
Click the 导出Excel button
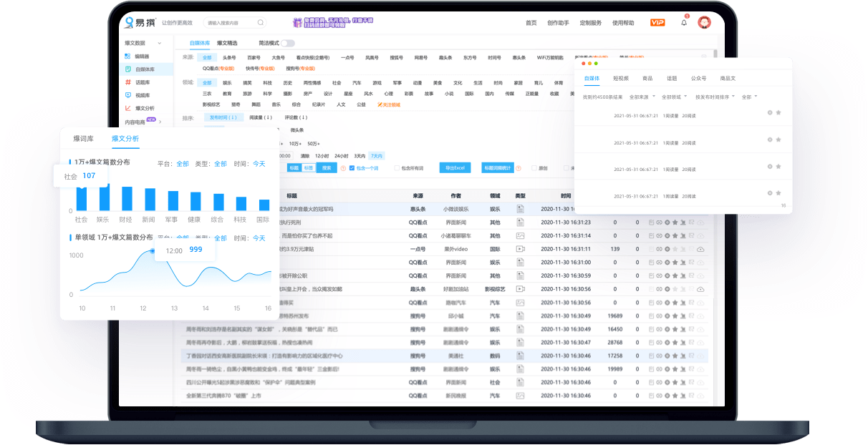455,168
